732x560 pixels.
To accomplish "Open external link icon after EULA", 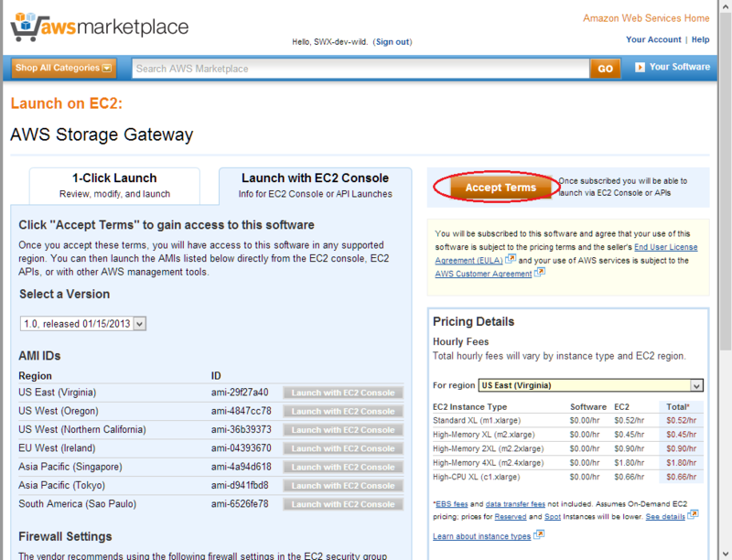I will (511, 259).
